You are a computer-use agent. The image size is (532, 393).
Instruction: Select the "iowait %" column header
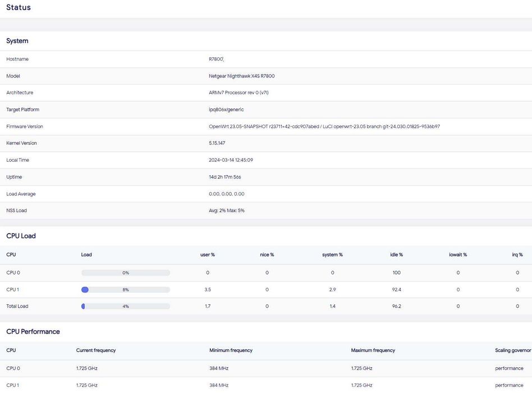[458, 255]
